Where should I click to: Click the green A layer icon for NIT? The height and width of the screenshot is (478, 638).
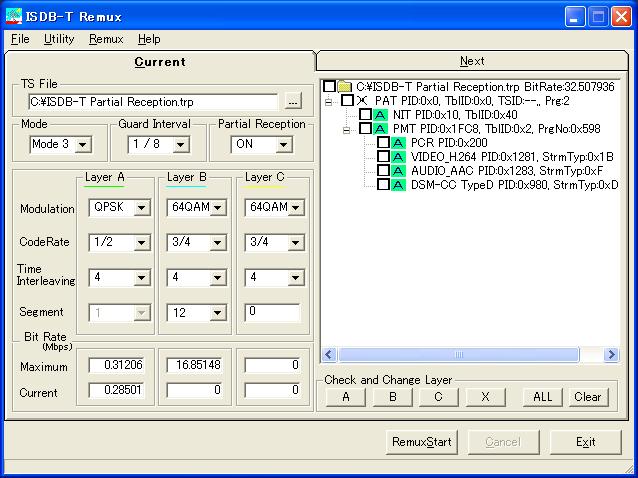(380, 115)
